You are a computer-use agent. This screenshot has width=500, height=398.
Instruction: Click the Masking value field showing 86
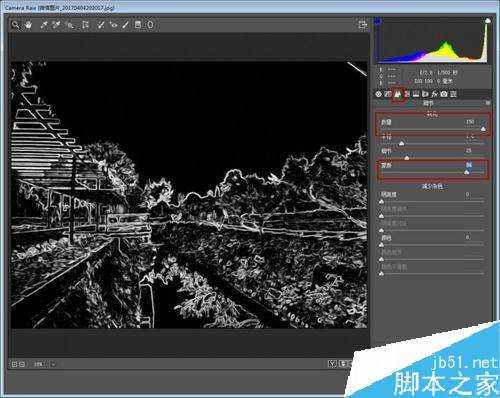pos(469,165)
